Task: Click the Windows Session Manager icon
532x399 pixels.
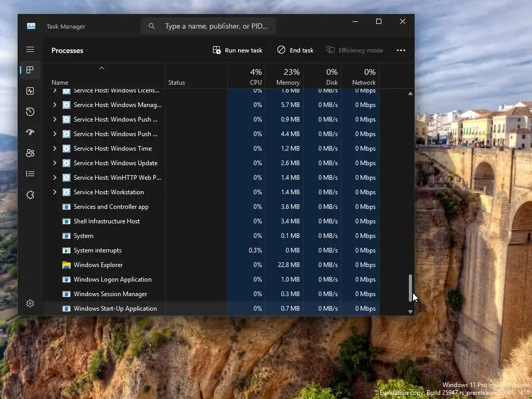Action: [66, 294]
